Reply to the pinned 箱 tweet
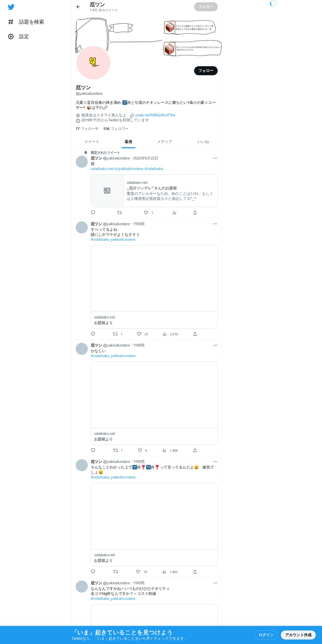The width and height of the screenshot is (322, 644). click(x=93, y=213)
